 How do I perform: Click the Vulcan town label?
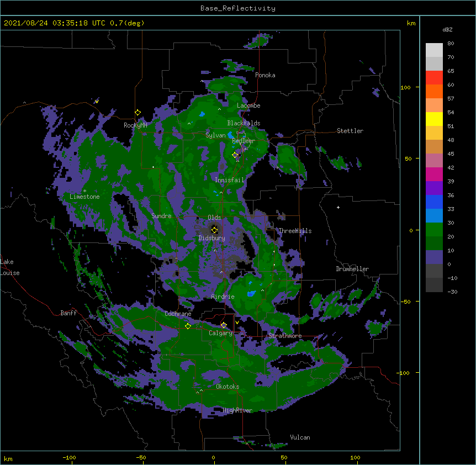(300, 437)
